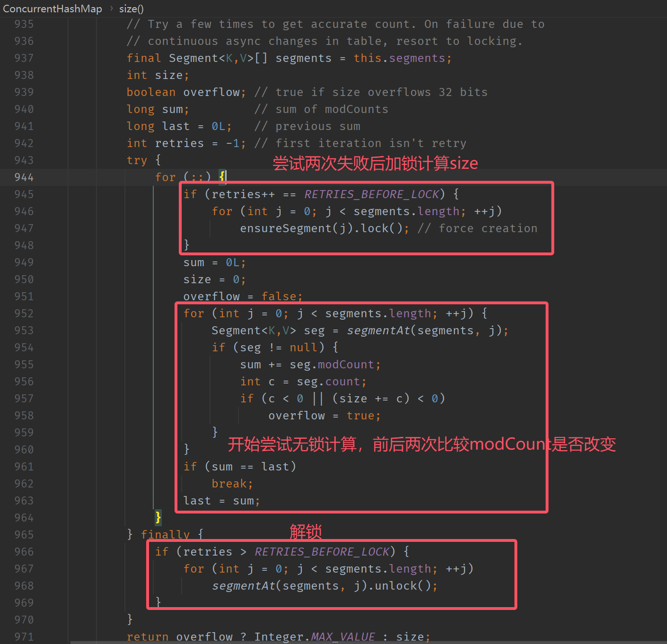Click 'for (;;)' on line 944

point(183,177)
